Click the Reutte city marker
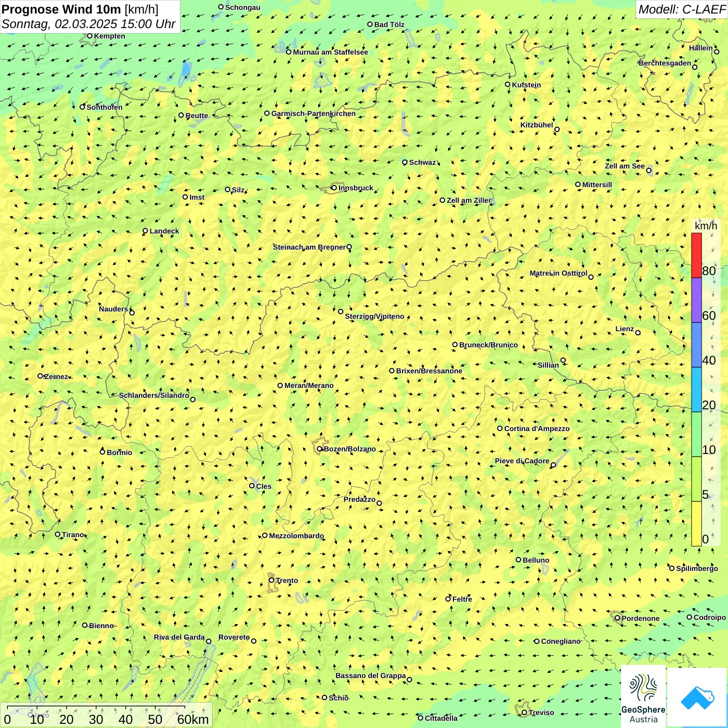This screenshot has width=728, height=728. coord(181,115)
